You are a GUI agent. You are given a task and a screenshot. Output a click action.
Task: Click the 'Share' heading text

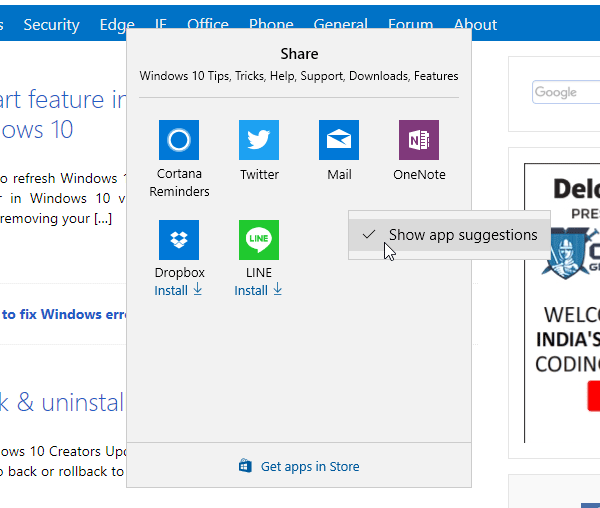299,54
